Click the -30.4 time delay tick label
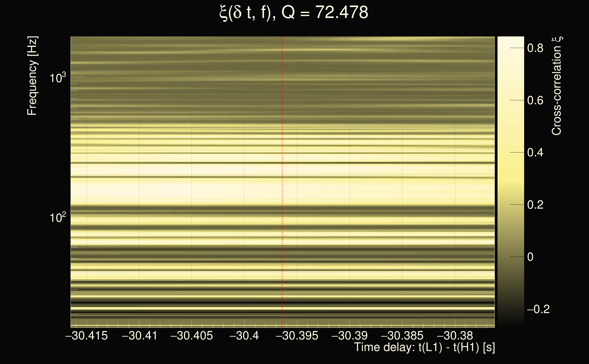 244,336
